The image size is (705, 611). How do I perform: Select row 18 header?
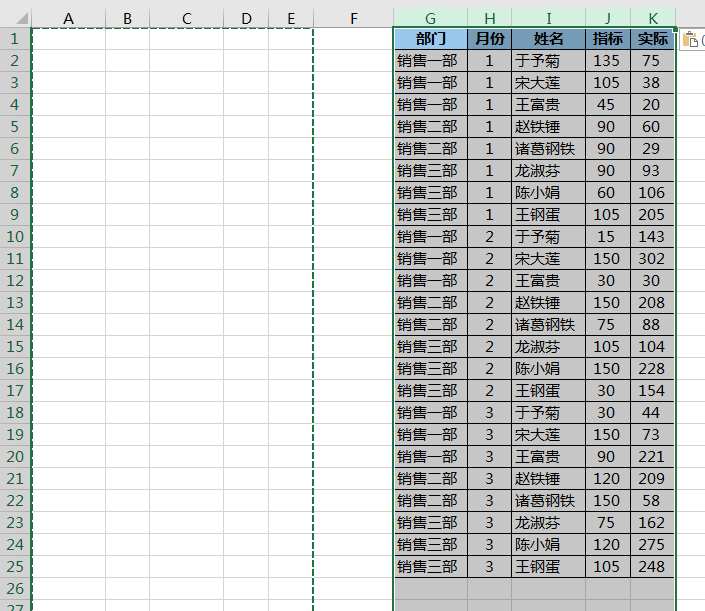click(15, 413)
